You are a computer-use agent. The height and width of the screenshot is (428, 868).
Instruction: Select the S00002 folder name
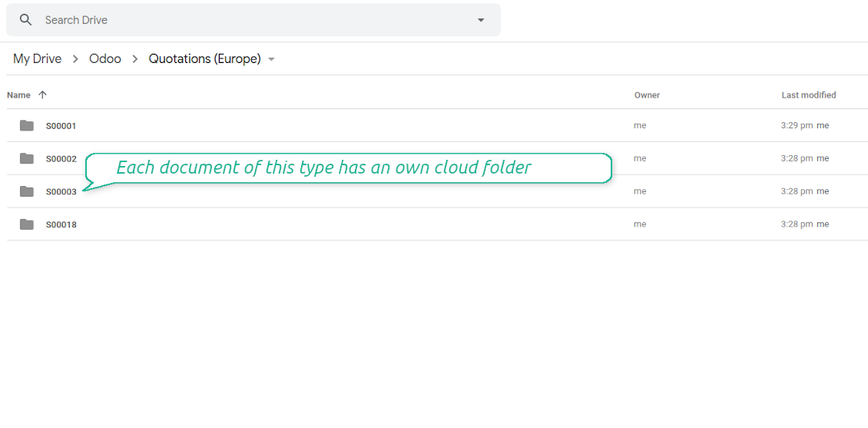coord(61,159)
